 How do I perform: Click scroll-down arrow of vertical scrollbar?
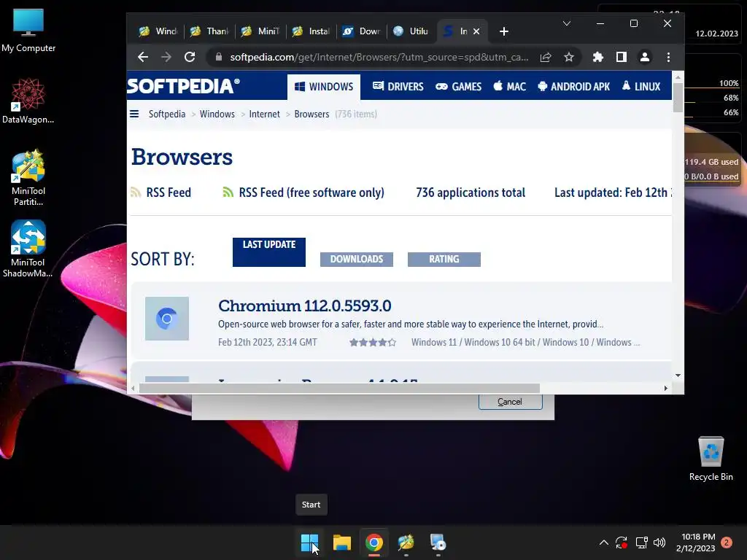678,376
